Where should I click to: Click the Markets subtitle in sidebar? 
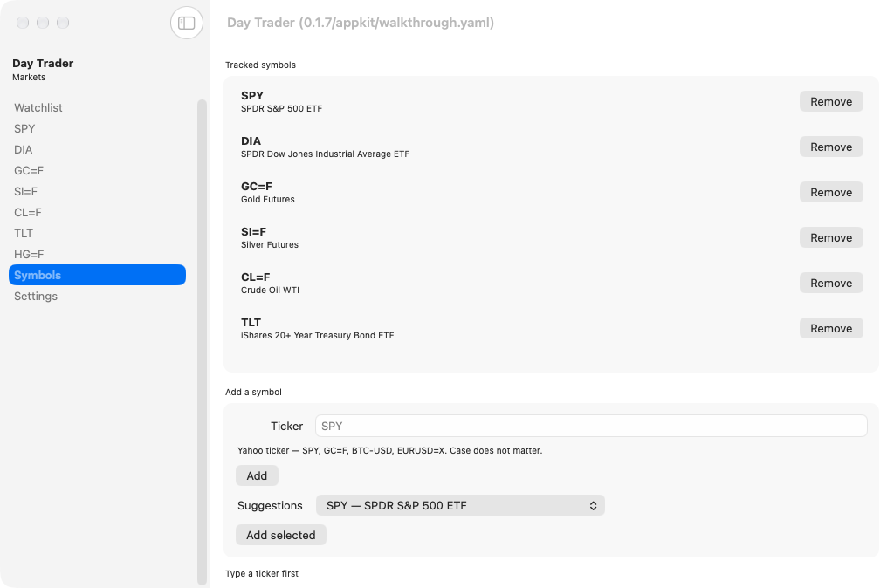tap(29, 78)
